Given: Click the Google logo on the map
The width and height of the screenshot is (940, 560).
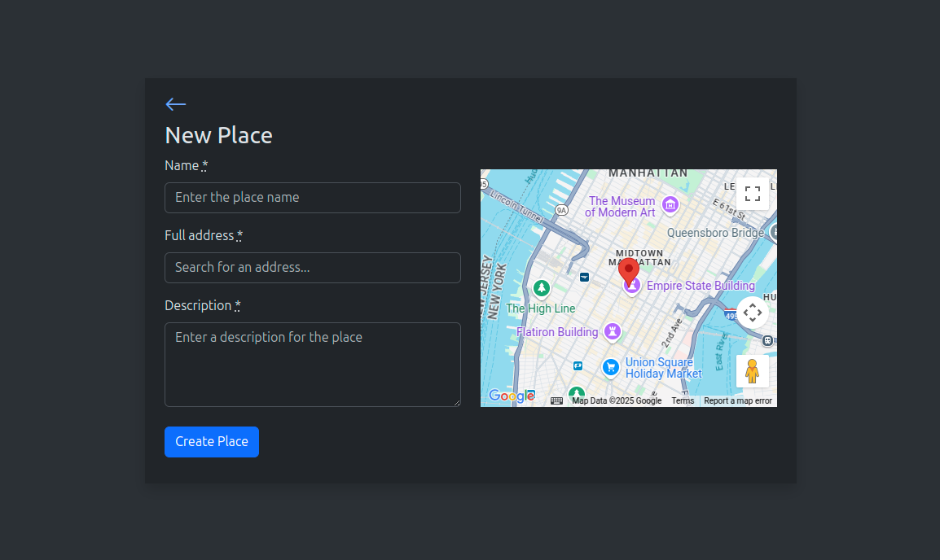Looking at the screenshot, I should 512,396.
